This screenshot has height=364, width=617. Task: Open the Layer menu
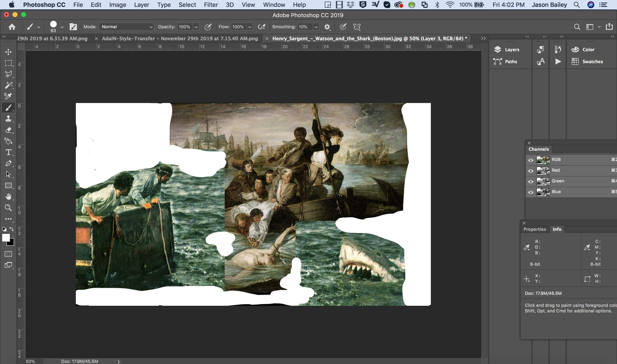(142, 5)
